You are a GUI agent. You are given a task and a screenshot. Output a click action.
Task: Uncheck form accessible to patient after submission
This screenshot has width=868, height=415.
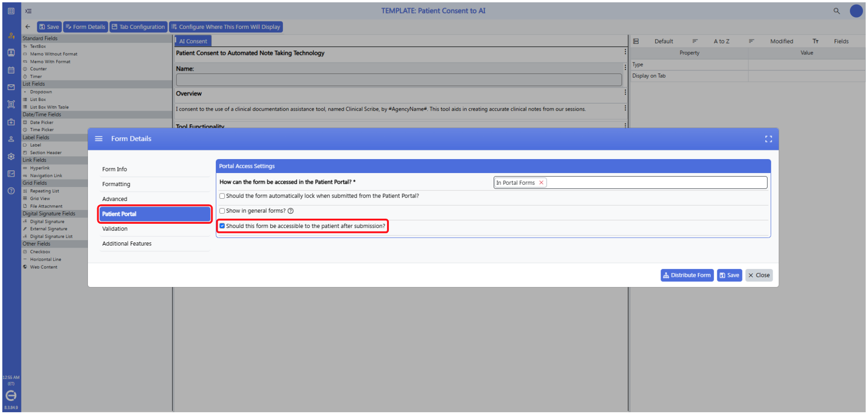(x=222, y=226)
